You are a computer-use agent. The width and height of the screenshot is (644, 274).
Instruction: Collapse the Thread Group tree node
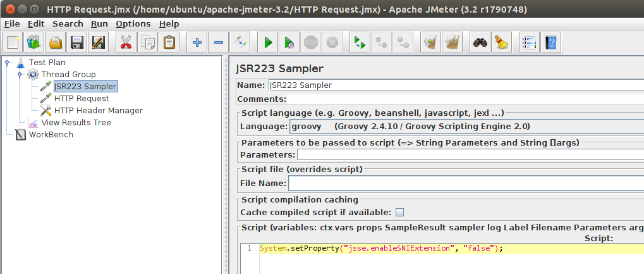[x=20, y=75]
